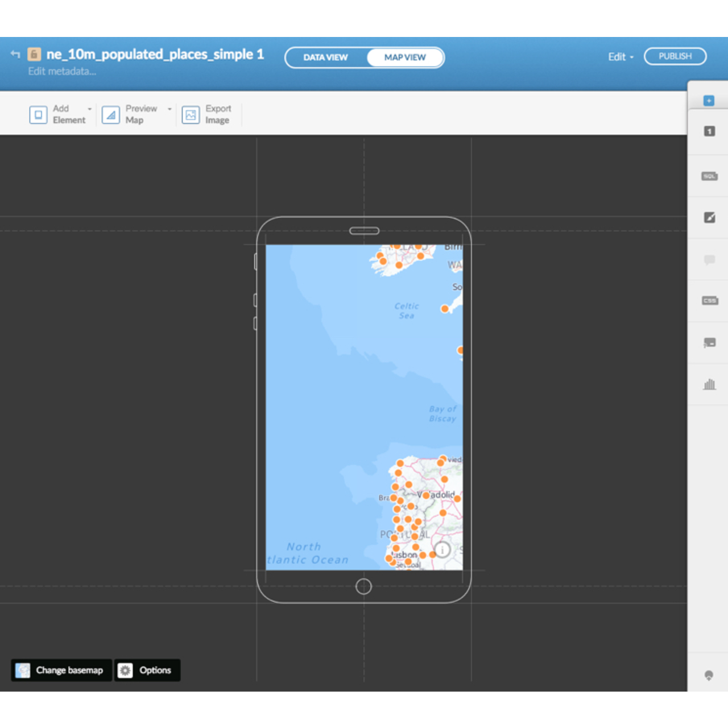The image size is (728, 728).
Task: Expand the Preview Map dropdown arrow
Action: [x=168, y=109]
